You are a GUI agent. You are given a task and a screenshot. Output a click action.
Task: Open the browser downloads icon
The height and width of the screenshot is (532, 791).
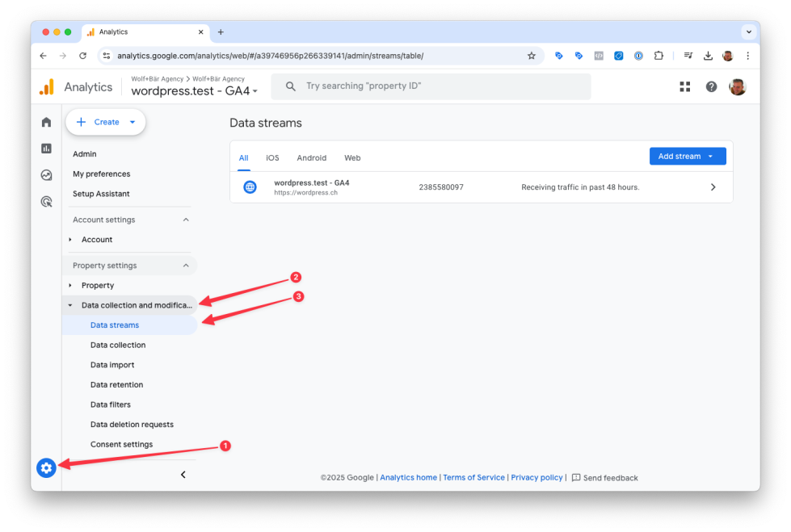(708, 56)
